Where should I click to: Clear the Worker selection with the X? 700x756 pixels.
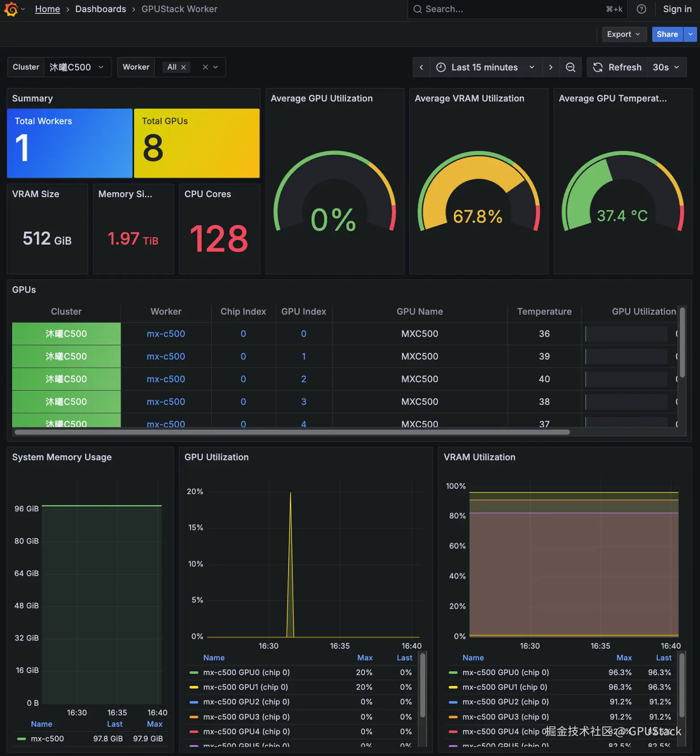pyautogui.click(x=205, y=67)
